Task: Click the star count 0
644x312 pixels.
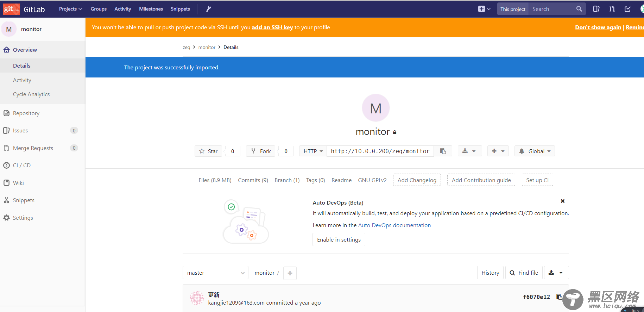Action: tap(233, 151)
